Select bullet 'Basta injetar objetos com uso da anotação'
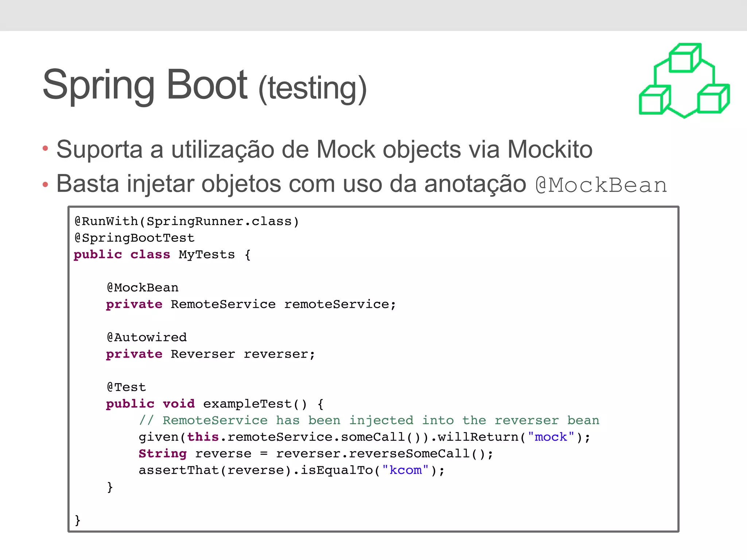Viewport: 747px width, 560px height. [291, 184]
